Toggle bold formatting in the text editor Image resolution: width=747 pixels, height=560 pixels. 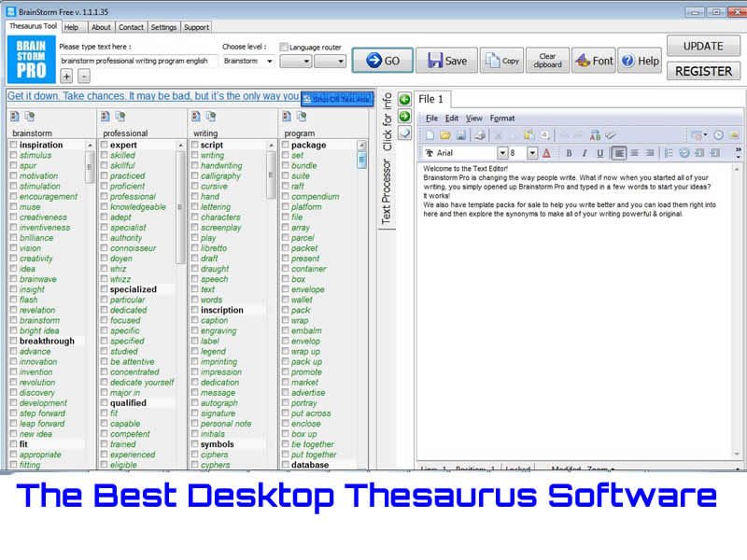click(x=569, y=153)
